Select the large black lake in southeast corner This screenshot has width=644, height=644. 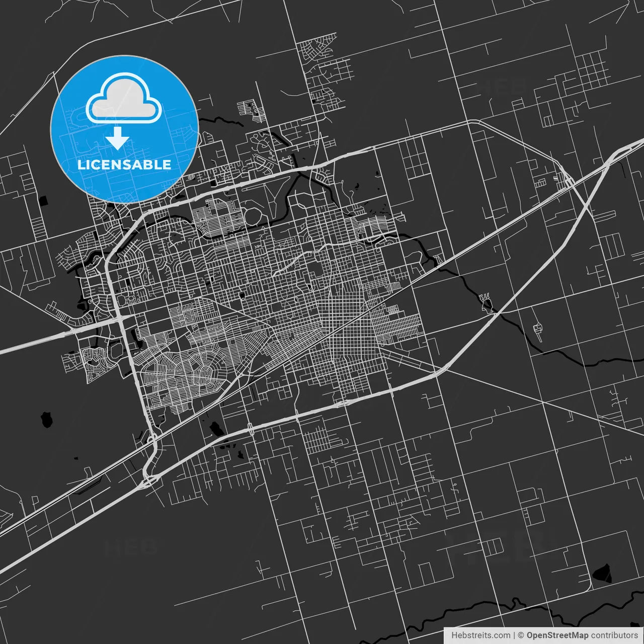point(601,573)
